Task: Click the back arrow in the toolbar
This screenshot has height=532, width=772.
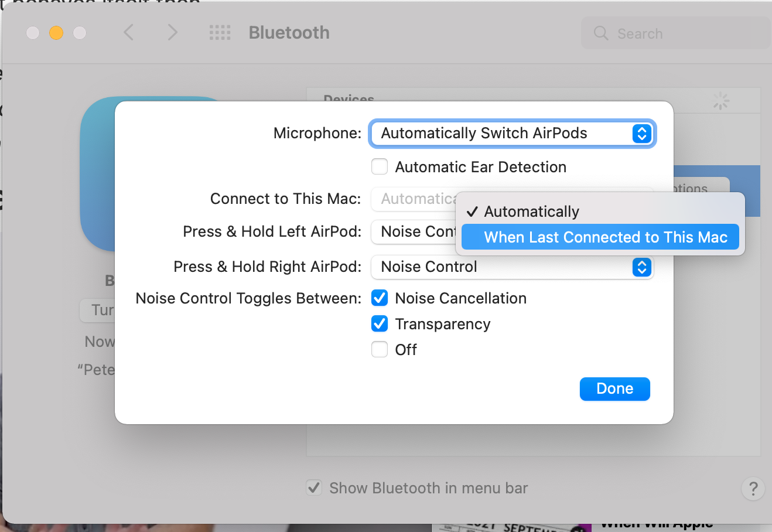Action: pos(129,32)
